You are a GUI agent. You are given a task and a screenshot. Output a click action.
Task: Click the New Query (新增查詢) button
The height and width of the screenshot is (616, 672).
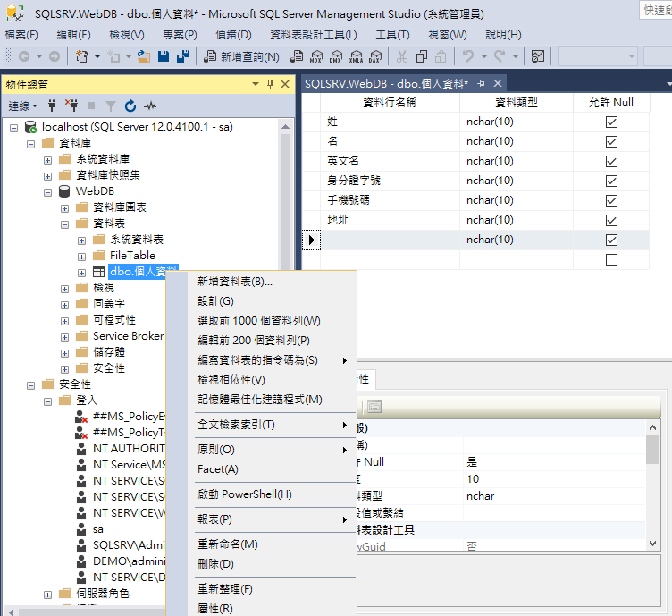click(241, 56)
